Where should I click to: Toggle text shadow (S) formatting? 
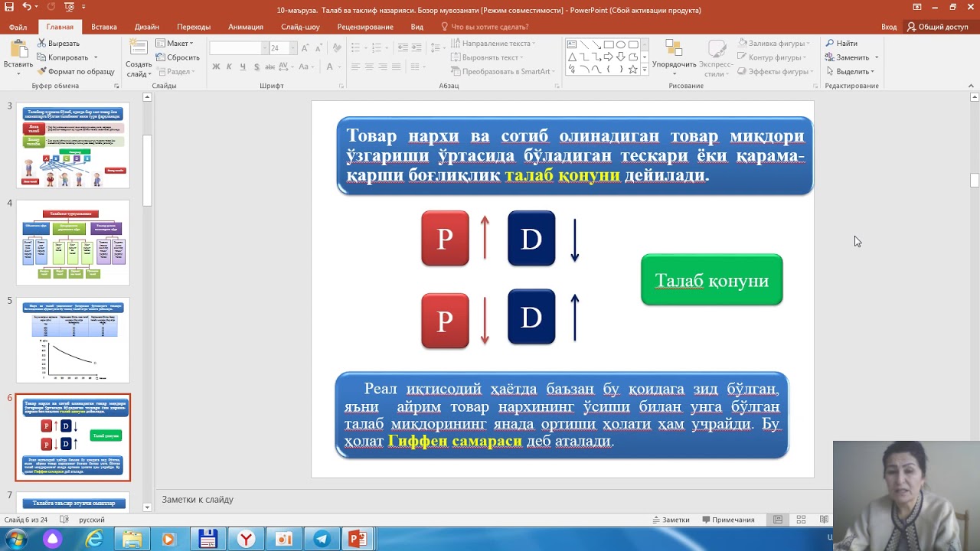coord(256,67)
